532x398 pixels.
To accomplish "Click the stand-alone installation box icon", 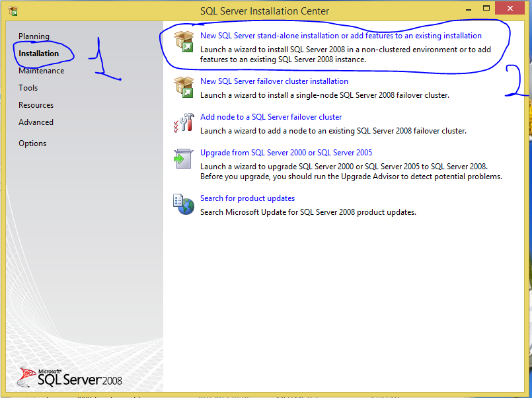I will [x=184, y=42].
